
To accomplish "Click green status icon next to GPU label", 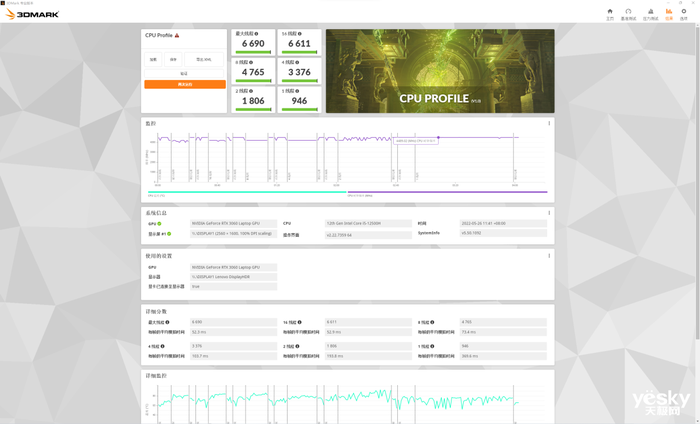I will tap(159, 224).
